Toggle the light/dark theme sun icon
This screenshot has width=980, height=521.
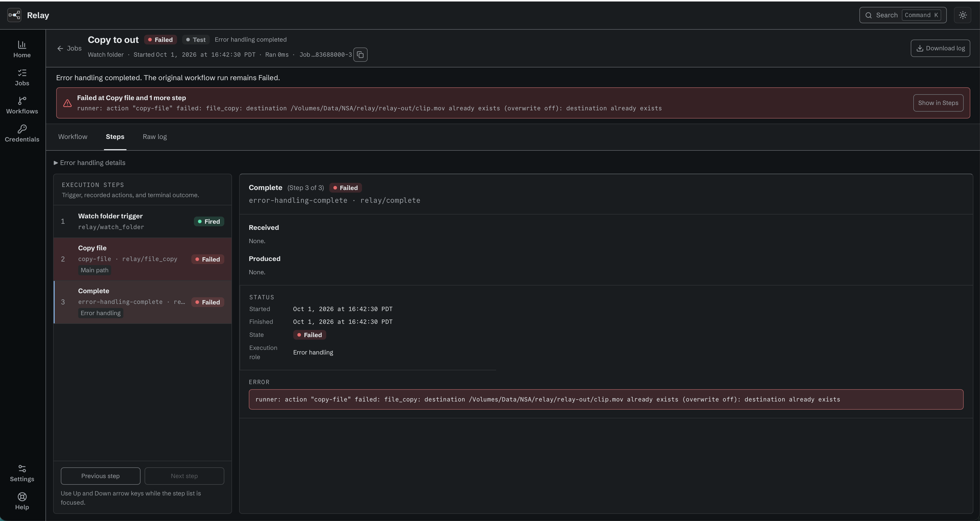pyautogui.click(x=963, y=15)
